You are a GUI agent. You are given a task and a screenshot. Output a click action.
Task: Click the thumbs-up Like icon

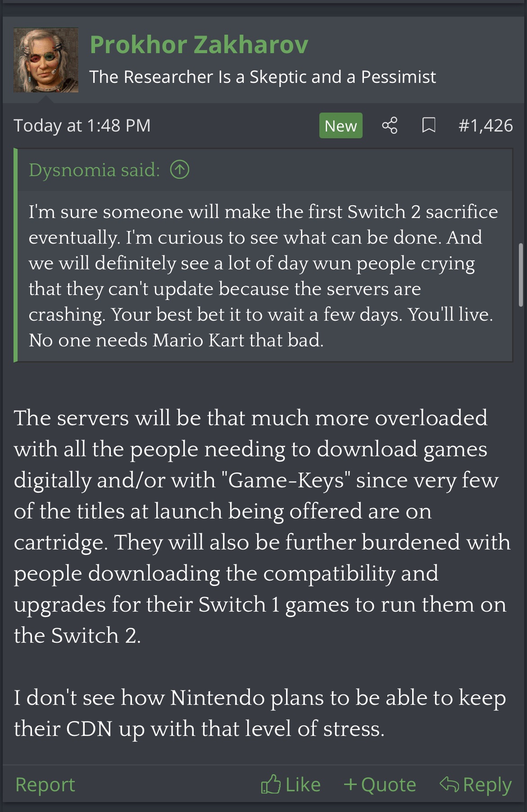(x=271, y=784)
